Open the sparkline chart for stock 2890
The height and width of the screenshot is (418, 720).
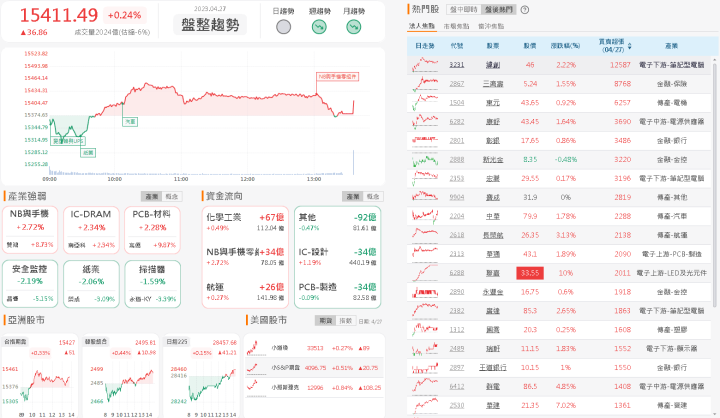pyautogui.click(x=425, y=292)
